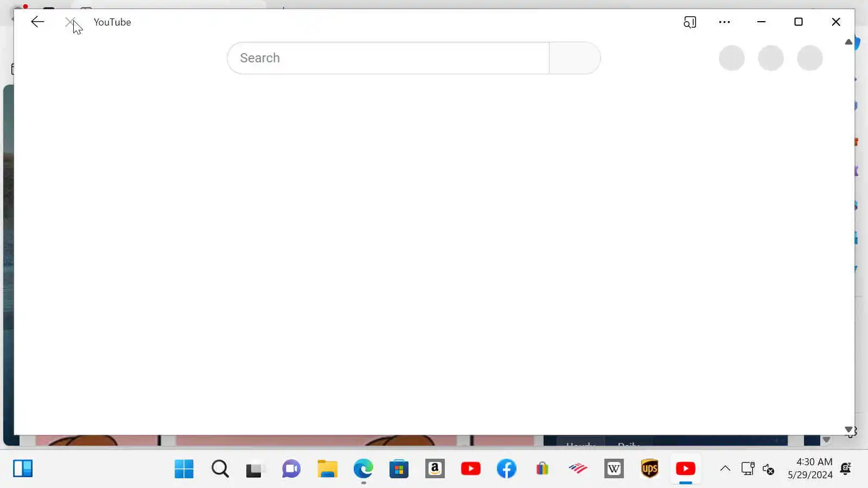Open the Windows Widgets panel
Image resolution: width=868 pixels, height=488 pixels.
click(x=23, y=468)
